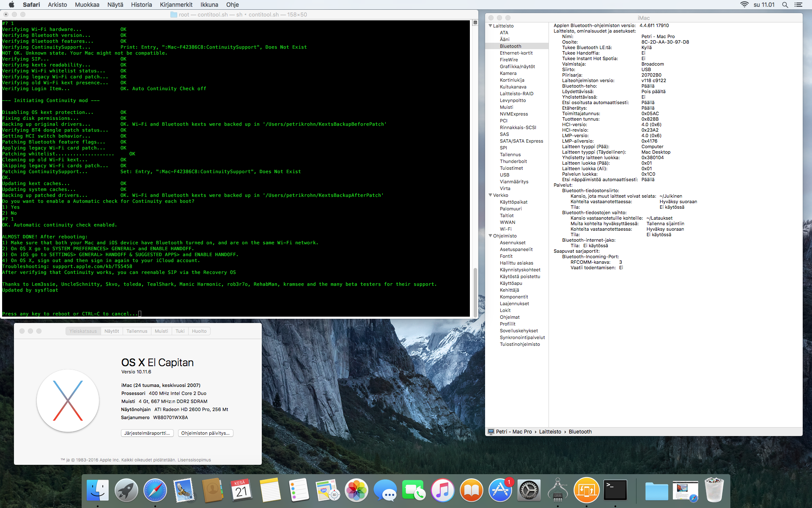Switch to the Tallennus tab
Screen dimensions: 812x508
[x=137, y=331]
